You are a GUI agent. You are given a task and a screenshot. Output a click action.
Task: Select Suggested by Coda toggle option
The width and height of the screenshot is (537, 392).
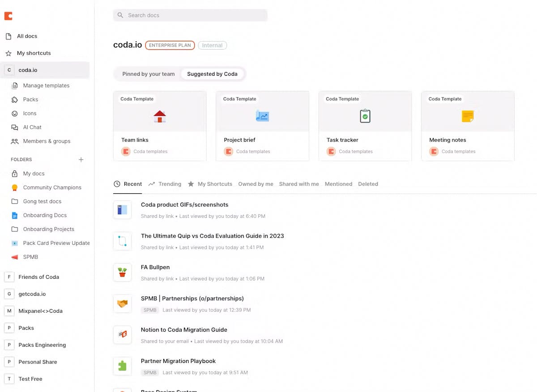[x=212, y=74]
